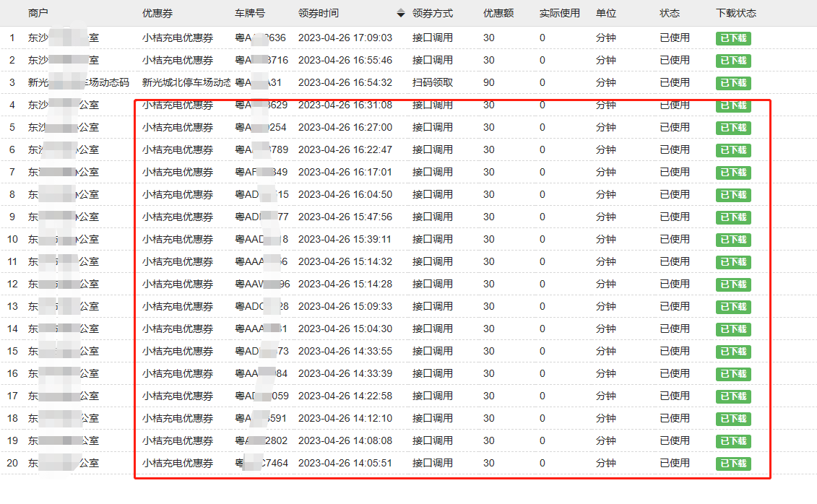Click the 车牌号 column header
This screenshot has width=817, height=504.
tap(250, 14)
